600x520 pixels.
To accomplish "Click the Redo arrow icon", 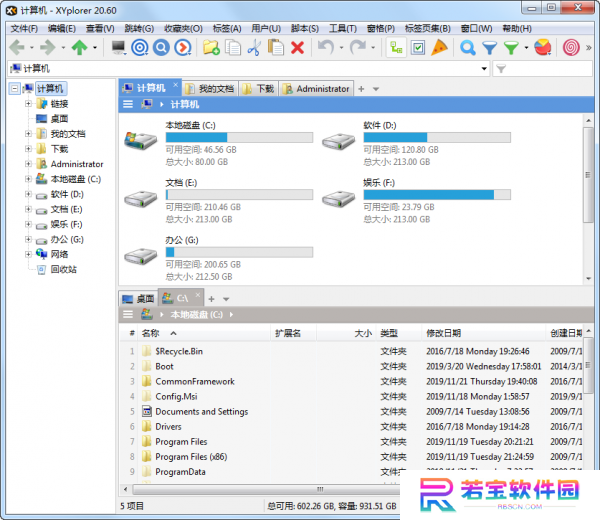I will (358, 47).
